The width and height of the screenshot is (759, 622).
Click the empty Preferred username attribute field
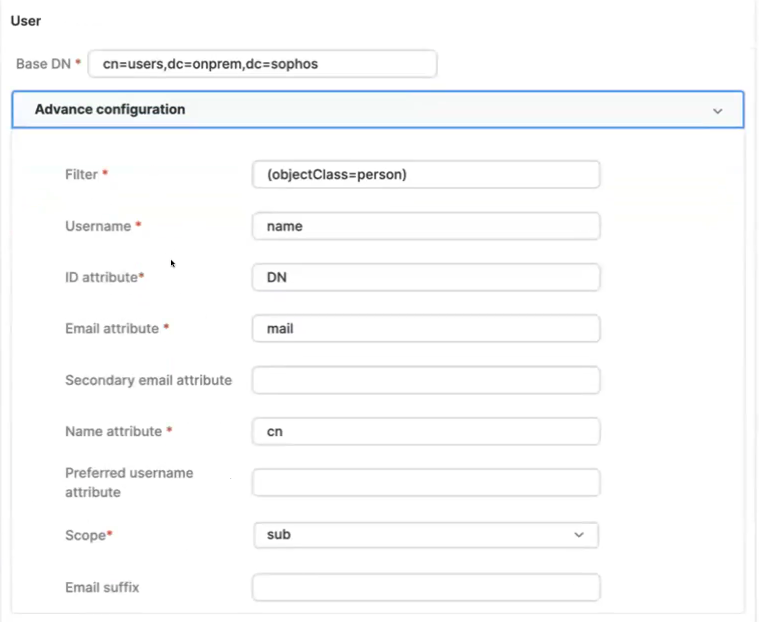426,483
